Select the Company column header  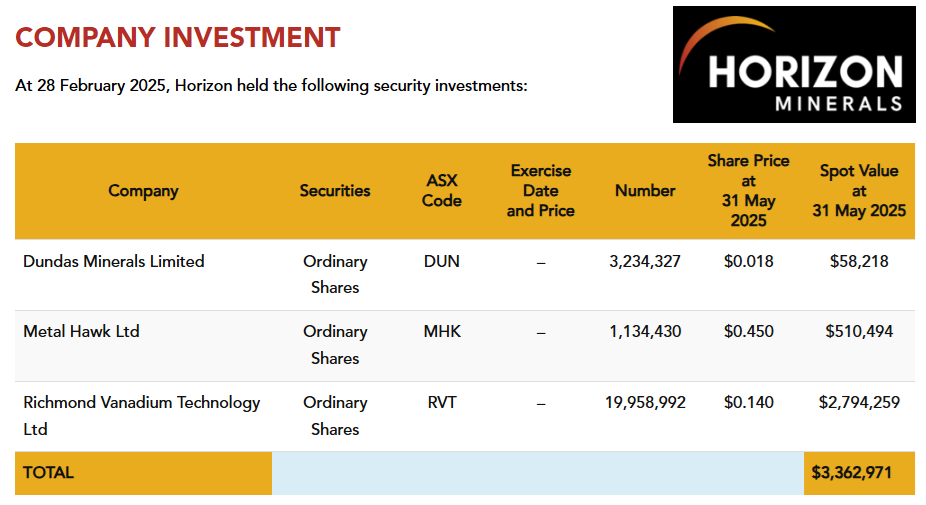(x=143, y=190)
